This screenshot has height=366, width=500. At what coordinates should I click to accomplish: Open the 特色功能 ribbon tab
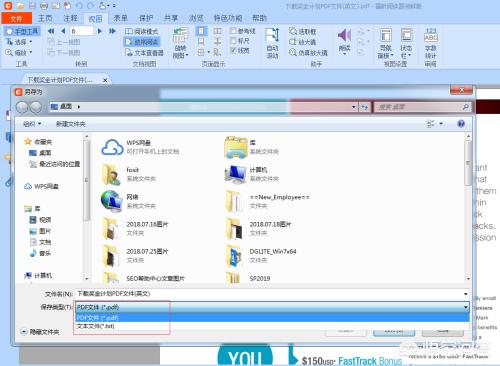point(228,18)
